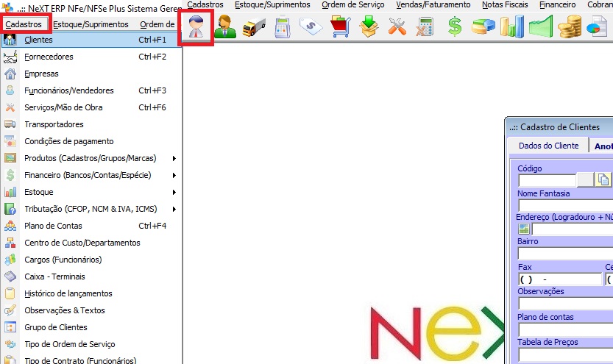Screen dimensions: 613x364
Task: Choose Cargos (Funcionários) menu entry
Action: point(92,260)
